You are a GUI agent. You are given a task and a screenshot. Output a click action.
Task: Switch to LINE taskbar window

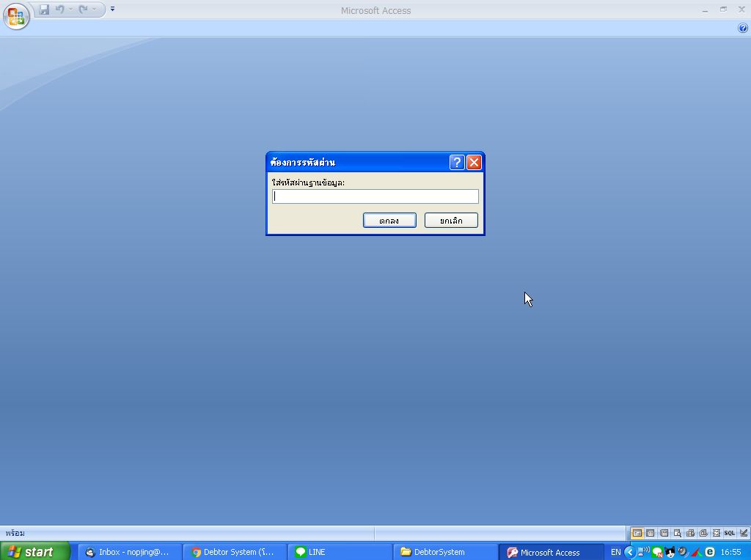(340, 552)
